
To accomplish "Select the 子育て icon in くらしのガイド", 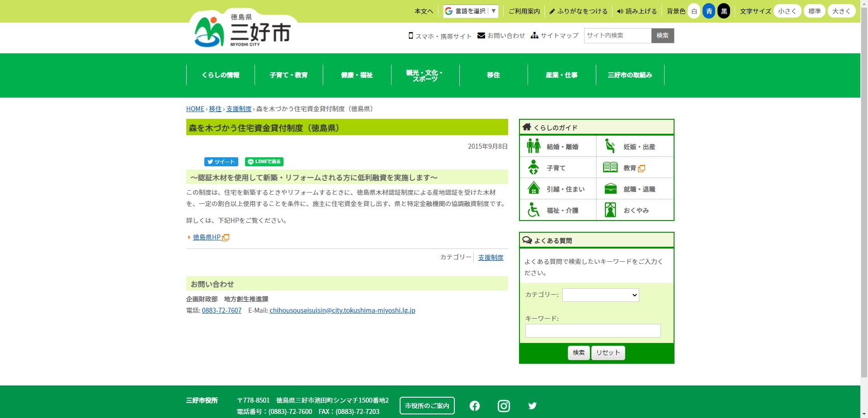I will pyautogui.click(x=534, y=167).
